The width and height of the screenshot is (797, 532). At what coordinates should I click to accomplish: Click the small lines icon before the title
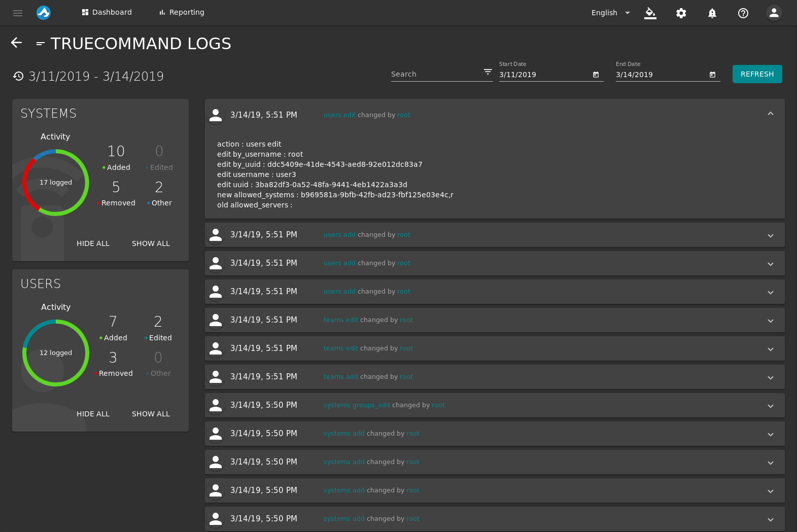[x=41, y=44]
